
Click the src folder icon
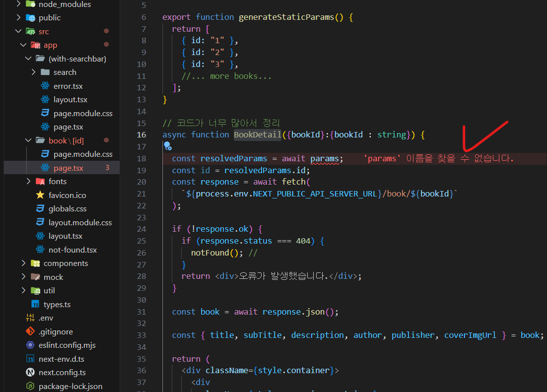(x=31, y=31)
